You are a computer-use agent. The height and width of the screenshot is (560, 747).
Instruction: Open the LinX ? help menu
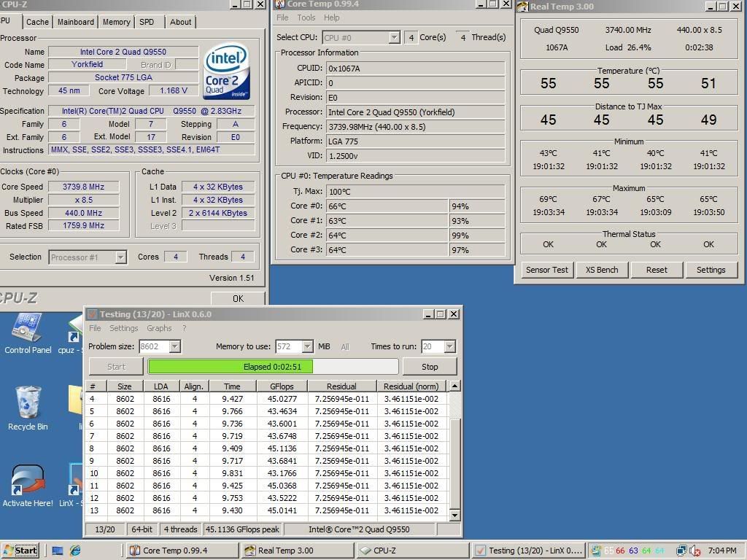point(184,328)
